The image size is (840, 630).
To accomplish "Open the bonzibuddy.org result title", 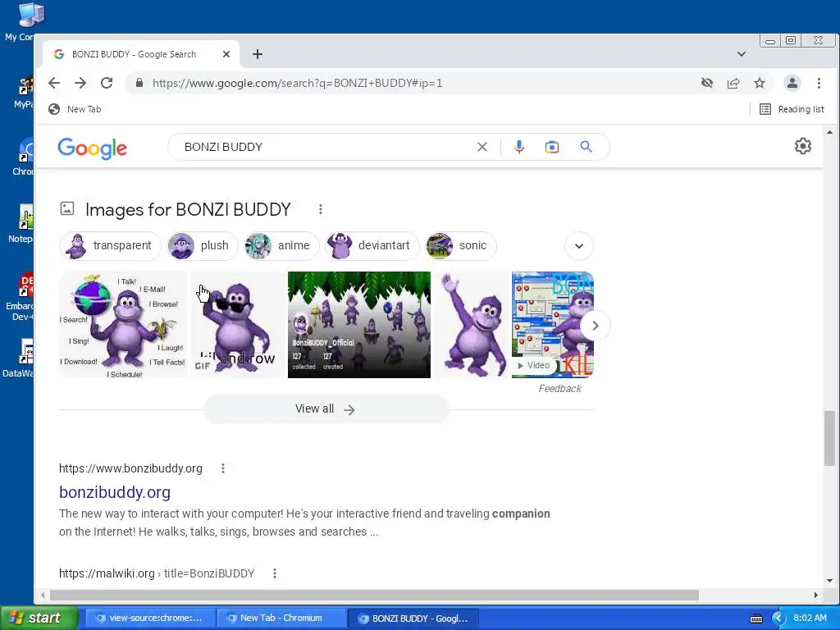I will coord(115,492).
